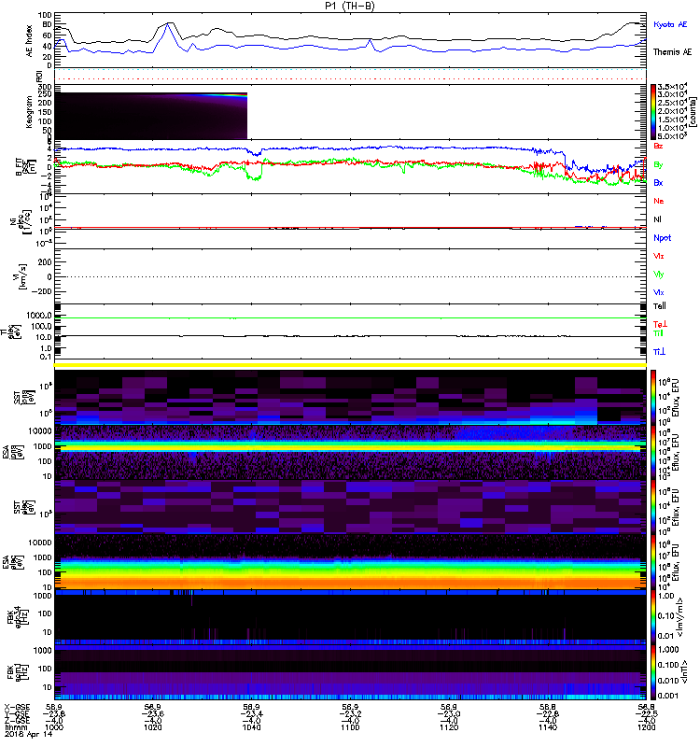The width and height of the screenshot is (700, 747).
Task: Click the Keogram color scale bar
Action: point(654,110)
